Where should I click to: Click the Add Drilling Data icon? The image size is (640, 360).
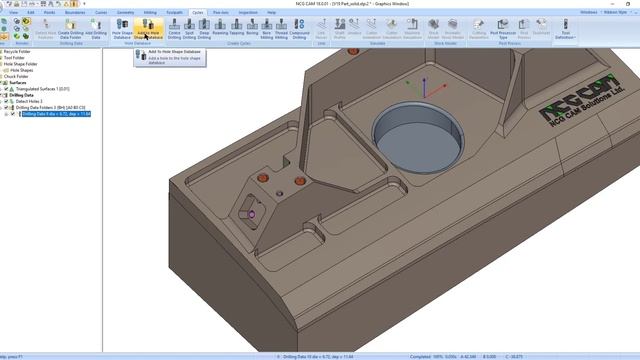click(x=96, y=29)
